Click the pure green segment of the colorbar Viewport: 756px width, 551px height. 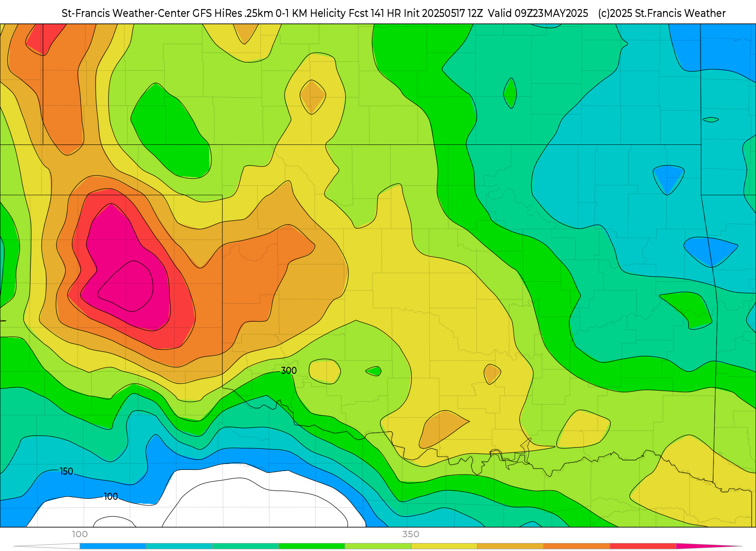(x=312, y=546)
